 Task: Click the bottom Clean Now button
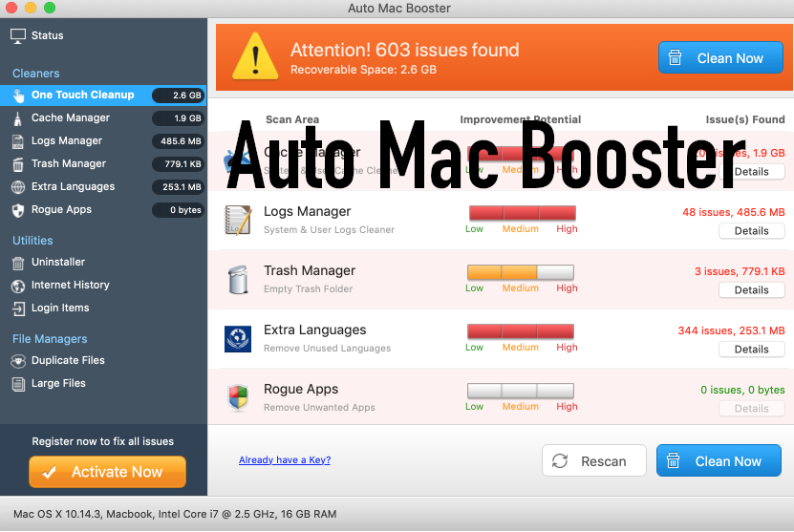click(719, 460)
